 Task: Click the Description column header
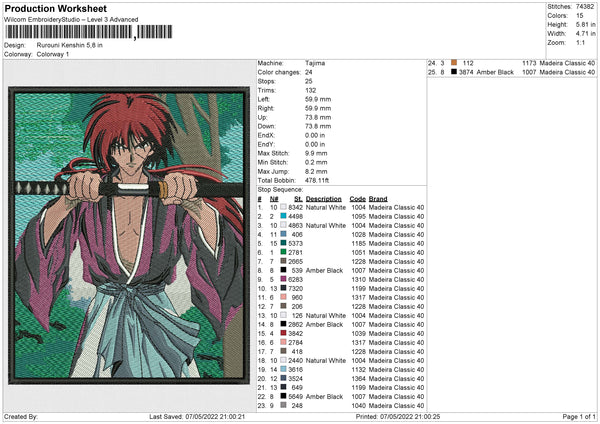324,199
